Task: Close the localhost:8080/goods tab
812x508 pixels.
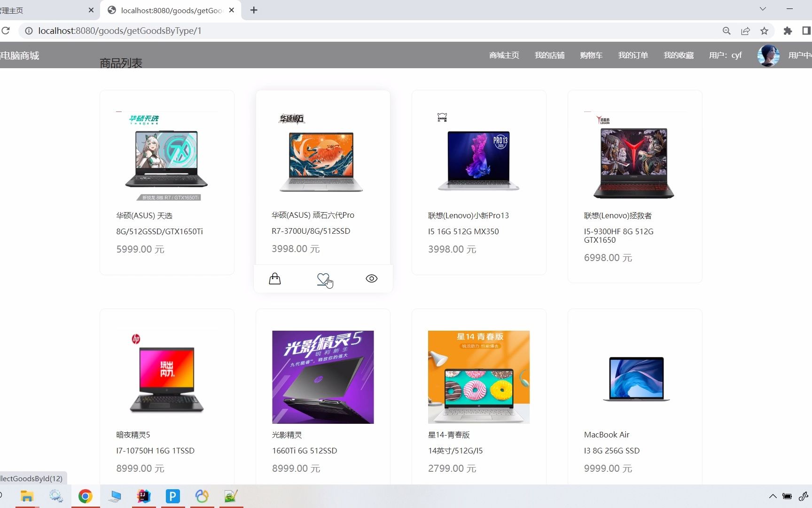Action: 232,10
